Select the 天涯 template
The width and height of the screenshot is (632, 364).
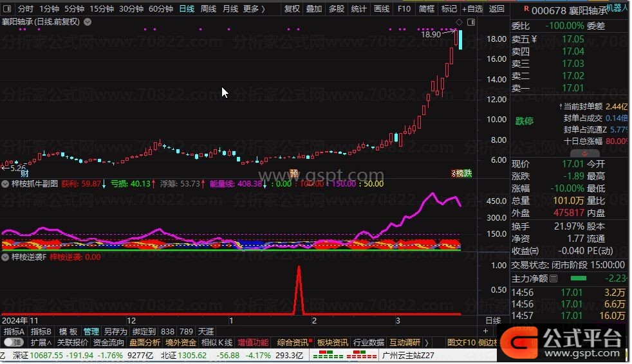coord(206,331)
